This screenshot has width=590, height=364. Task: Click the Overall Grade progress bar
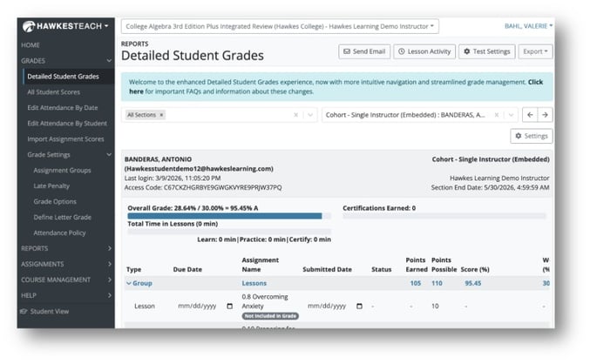[229, 216]
